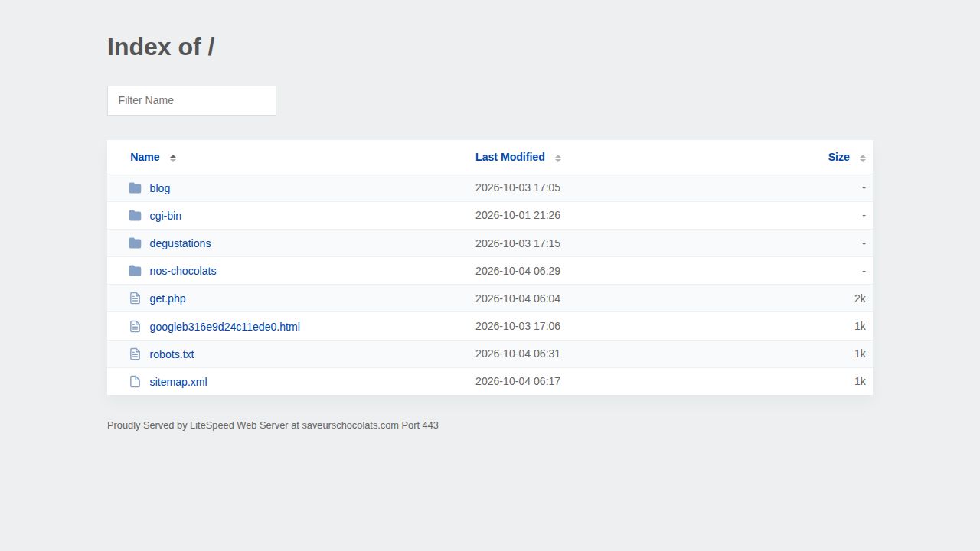Click the cgi-bin folder icon
The width and height of the screenshot is (980, 551).
point(136,215)
